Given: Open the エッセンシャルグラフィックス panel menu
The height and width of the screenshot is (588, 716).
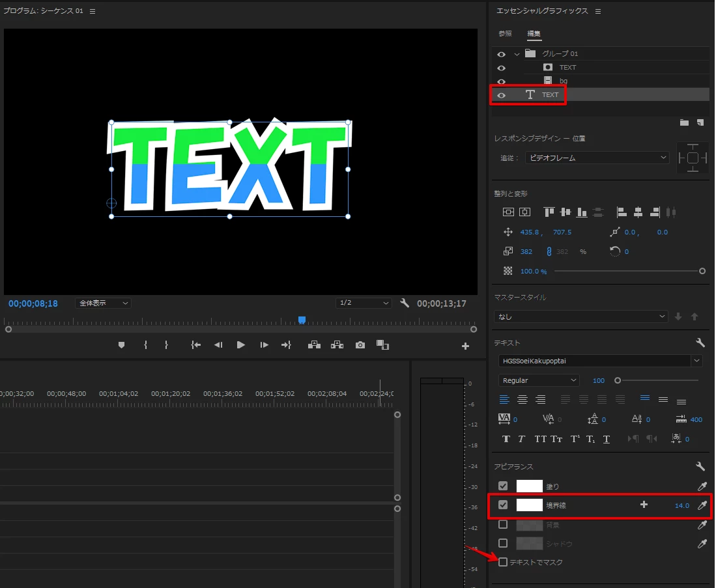Looking at the screenshot, I should point(598,11).
